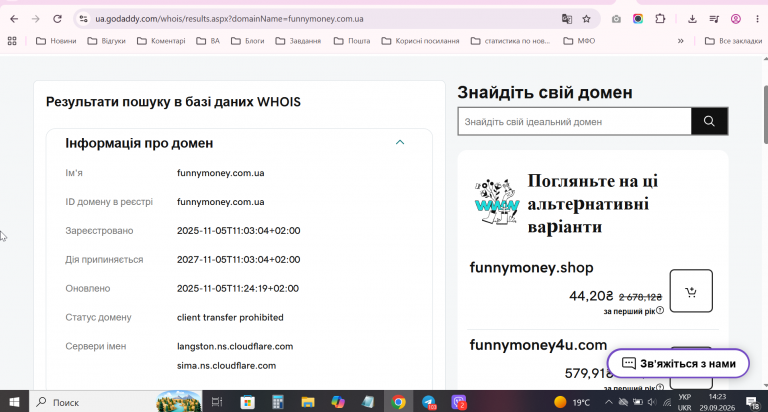The height and width of the screenshot is (412, 768).
Task: Click info icon beside за перший рік
Action: (660, 311)
